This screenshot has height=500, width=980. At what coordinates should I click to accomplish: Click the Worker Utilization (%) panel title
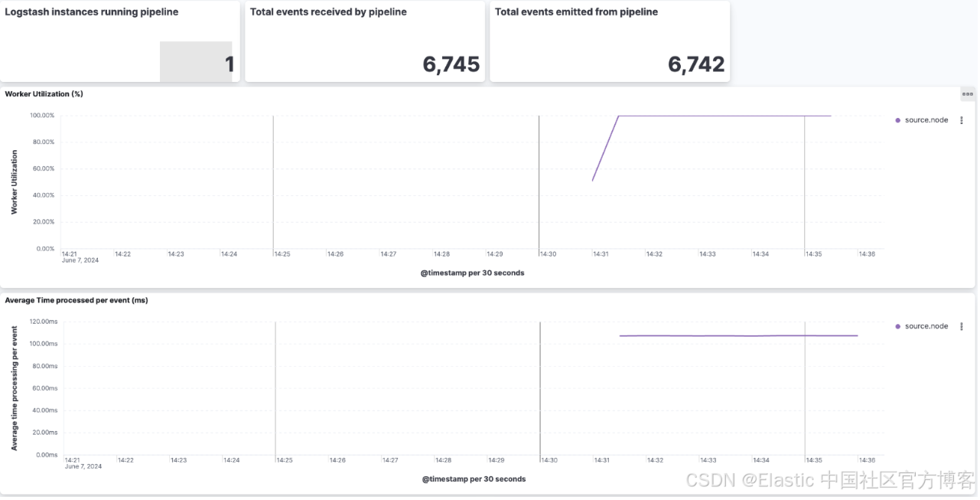tap(44, 94)
